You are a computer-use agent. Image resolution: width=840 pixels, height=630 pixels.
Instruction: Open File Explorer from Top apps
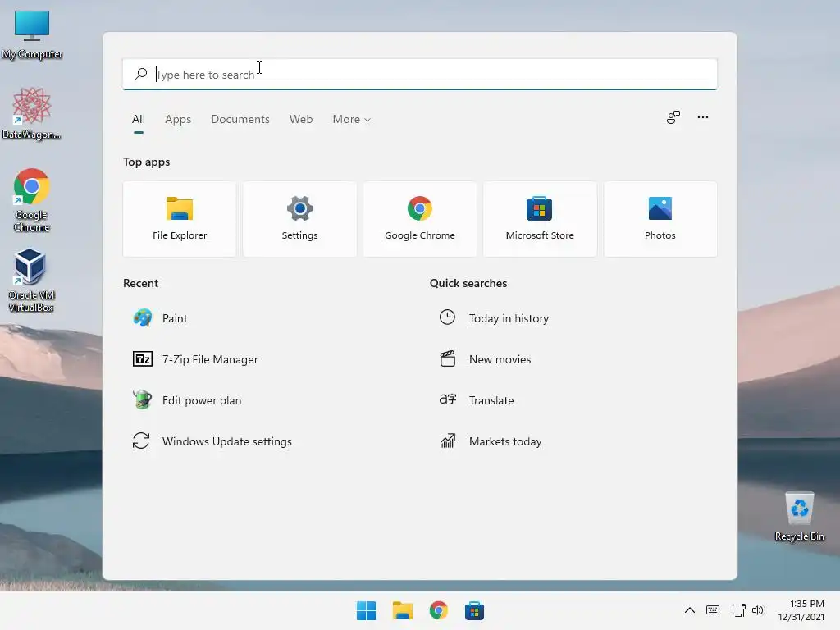[x=180, y=219]
